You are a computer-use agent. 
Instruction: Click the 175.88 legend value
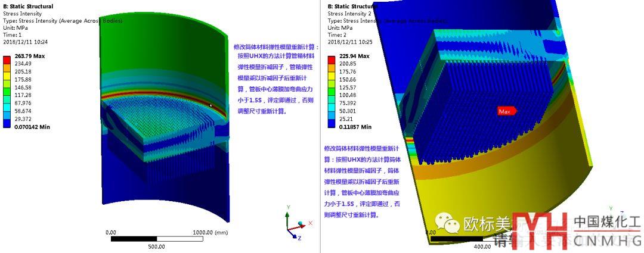(x=23, y=79)
